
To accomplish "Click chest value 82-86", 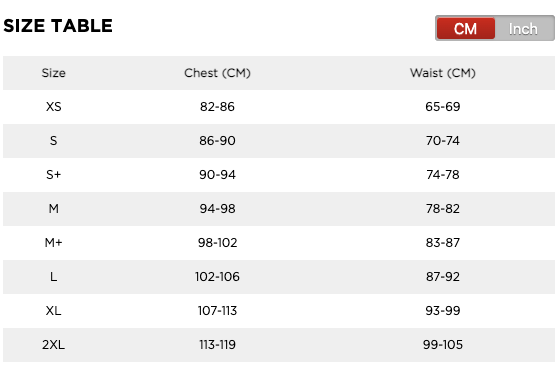I will point(217,107).
